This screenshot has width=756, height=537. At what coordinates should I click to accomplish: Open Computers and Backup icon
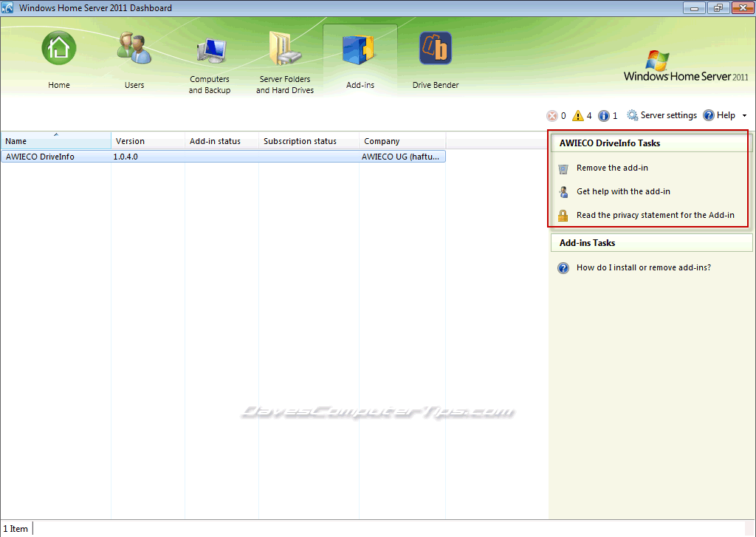(x=210, y=50)
